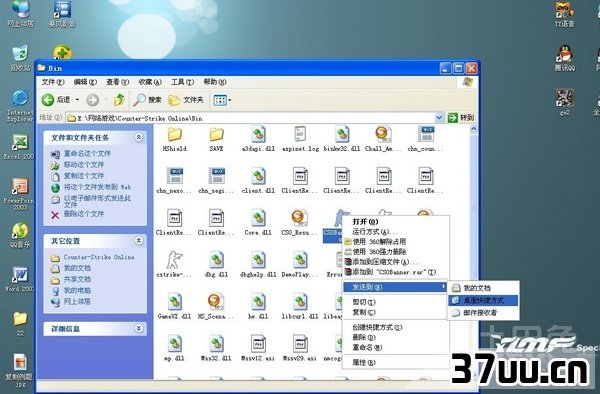Click Move this file (移动这个文件) link

click(x=84, y=164)
